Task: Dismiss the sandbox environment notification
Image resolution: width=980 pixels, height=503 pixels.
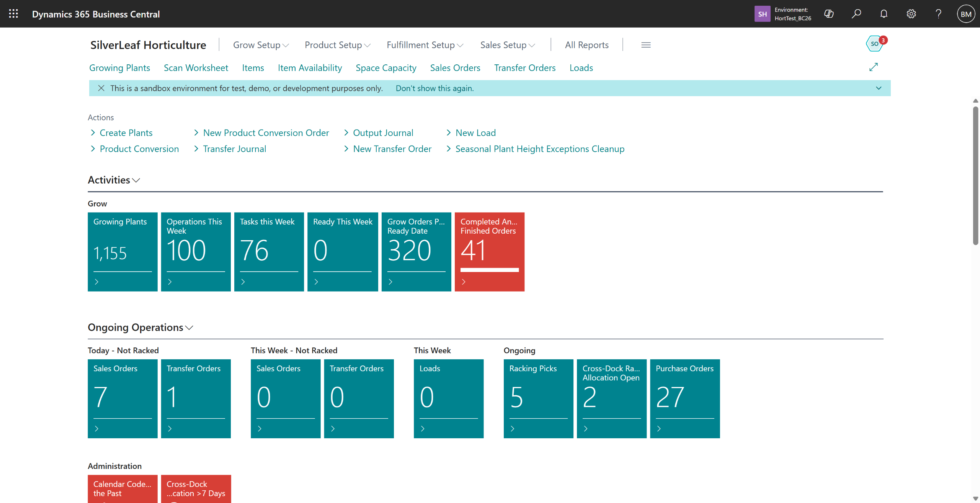Action: click(101, 88)
